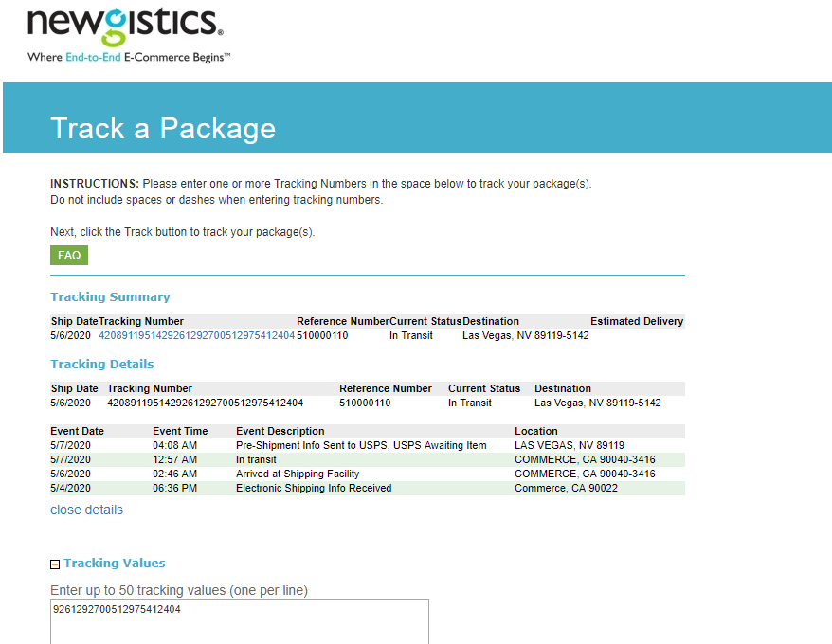Click the Estimated Delivery column header
The image size is (832, 644).
pos(636,321)
